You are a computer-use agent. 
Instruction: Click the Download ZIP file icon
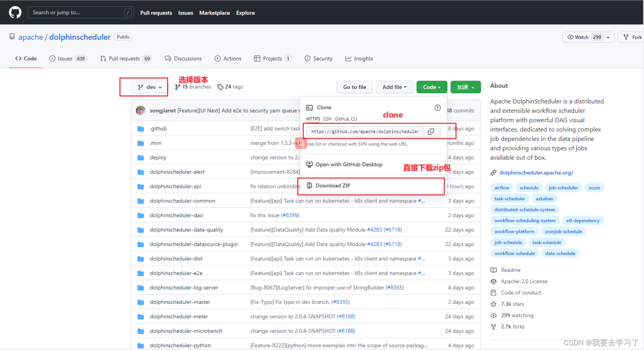[x=310, y=186]
